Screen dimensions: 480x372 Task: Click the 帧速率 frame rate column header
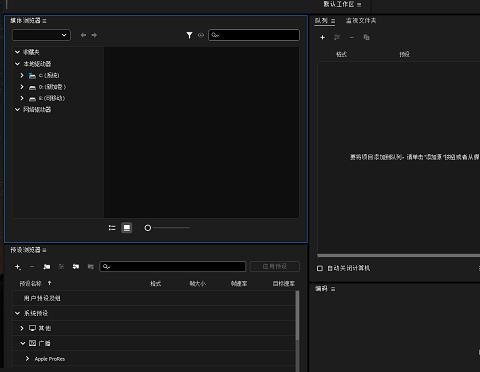(x=239, y=284)
